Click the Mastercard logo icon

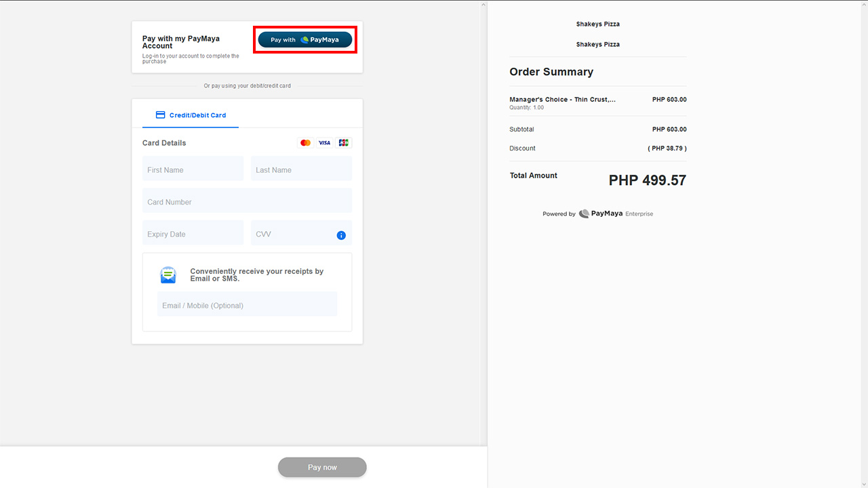(306, 143)
